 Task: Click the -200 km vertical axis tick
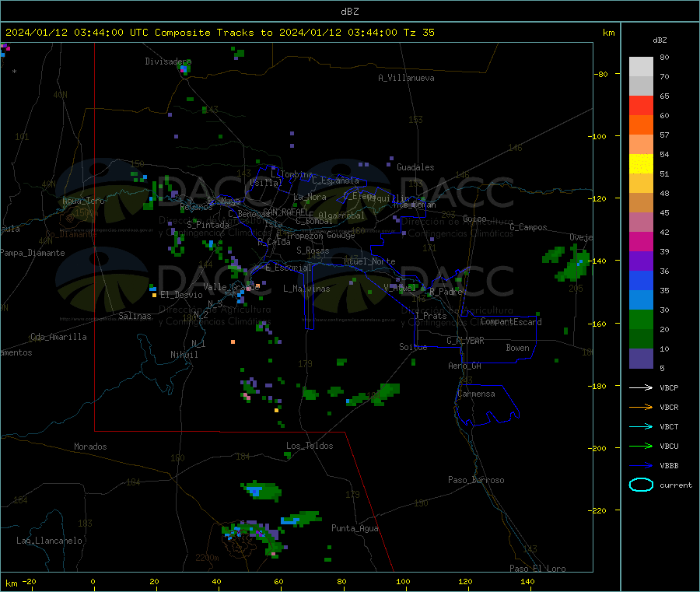(x=597, y=448)
